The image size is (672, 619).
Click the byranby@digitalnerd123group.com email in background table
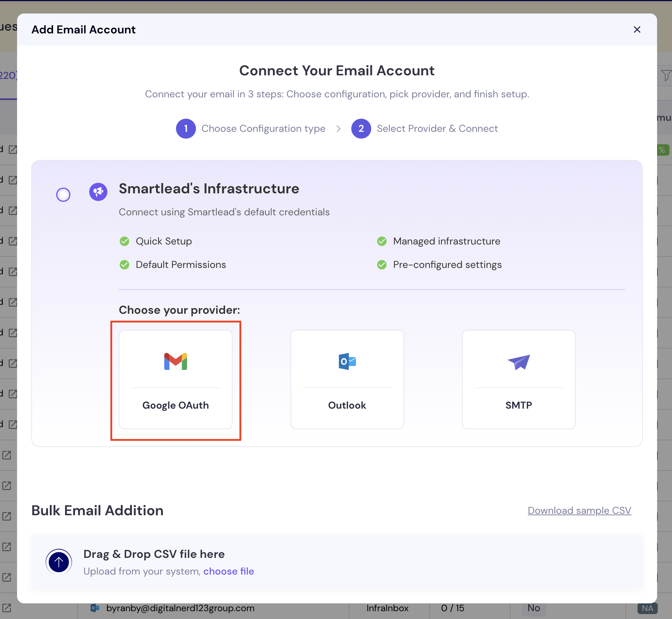tap(180, 608)
